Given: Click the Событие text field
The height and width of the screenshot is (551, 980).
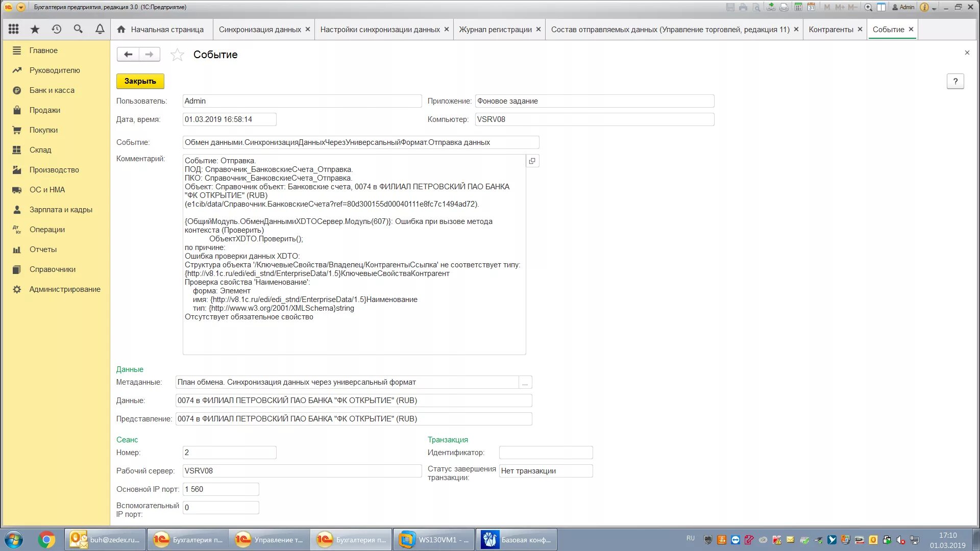Looking at the screenshot, I should click(360, 142).
